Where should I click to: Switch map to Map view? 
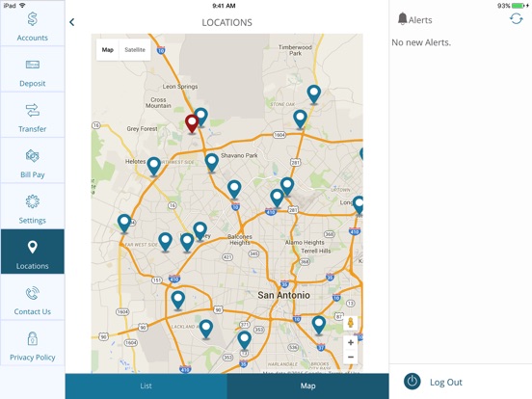tap(108, 50)
